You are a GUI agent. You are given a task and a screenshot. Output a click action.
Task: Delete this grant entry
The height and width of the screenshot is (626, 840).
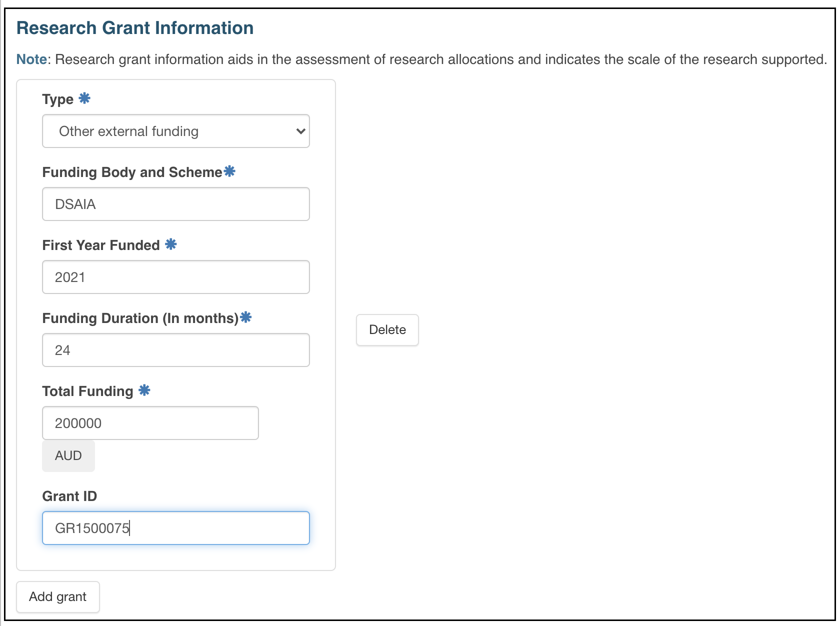(x=387, y=330)
